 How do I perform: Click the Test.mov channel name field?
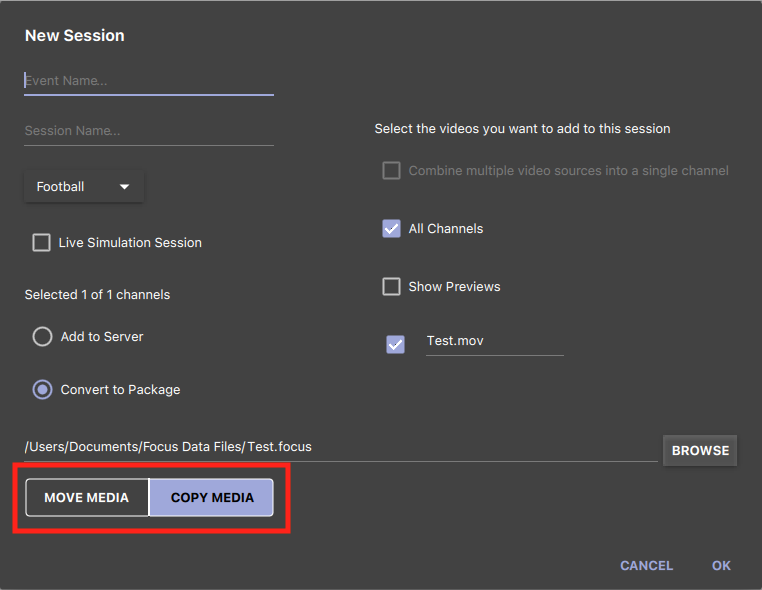(x=495, y=342)
